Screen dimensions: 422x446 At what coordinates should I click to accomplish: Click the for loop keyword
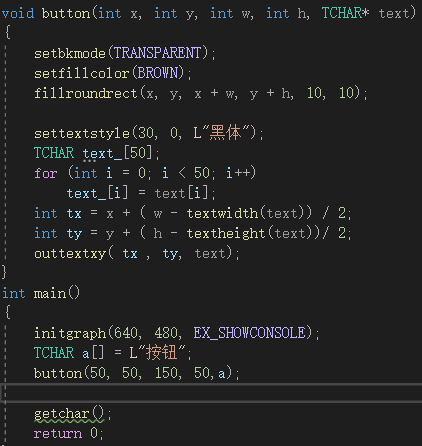(46, 173)
